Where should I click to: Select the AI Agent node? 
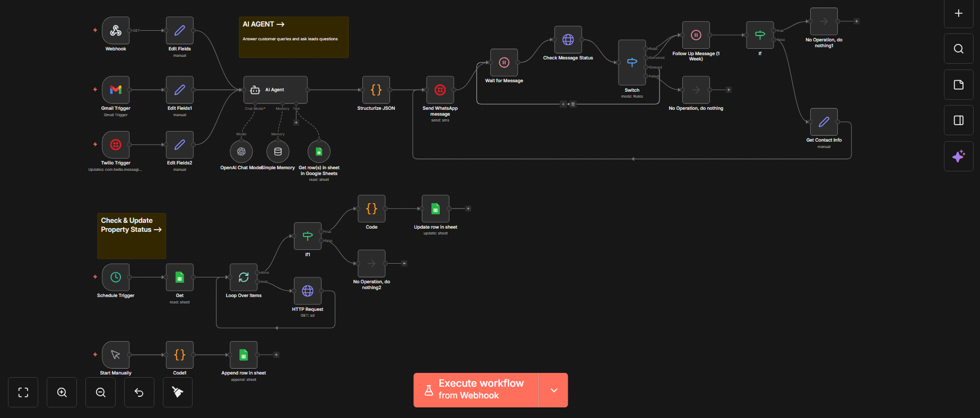pos(275,90)
